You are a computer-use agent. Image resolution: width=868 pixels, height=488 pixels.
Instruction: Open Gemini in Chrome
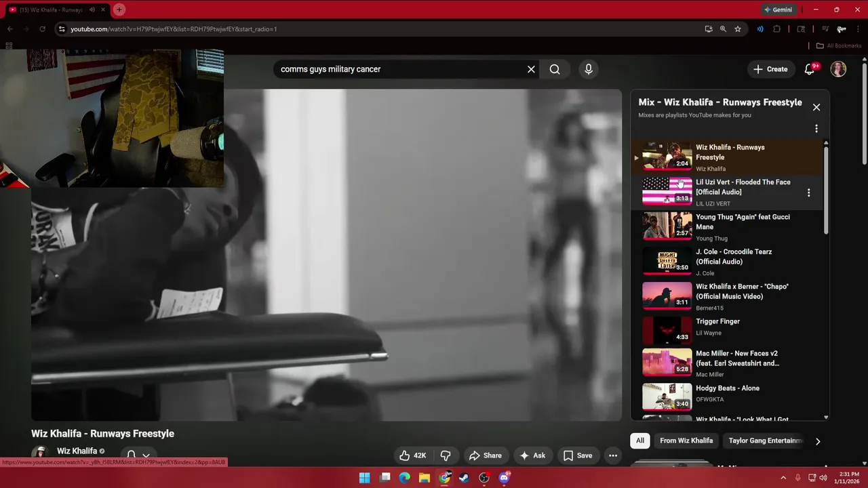click(x=778, y=9)
